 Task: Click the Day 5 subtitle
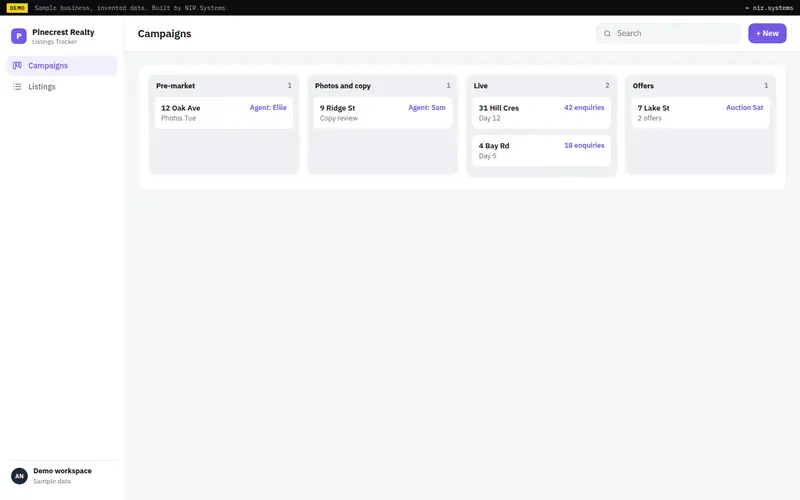[x=487, y=156]
